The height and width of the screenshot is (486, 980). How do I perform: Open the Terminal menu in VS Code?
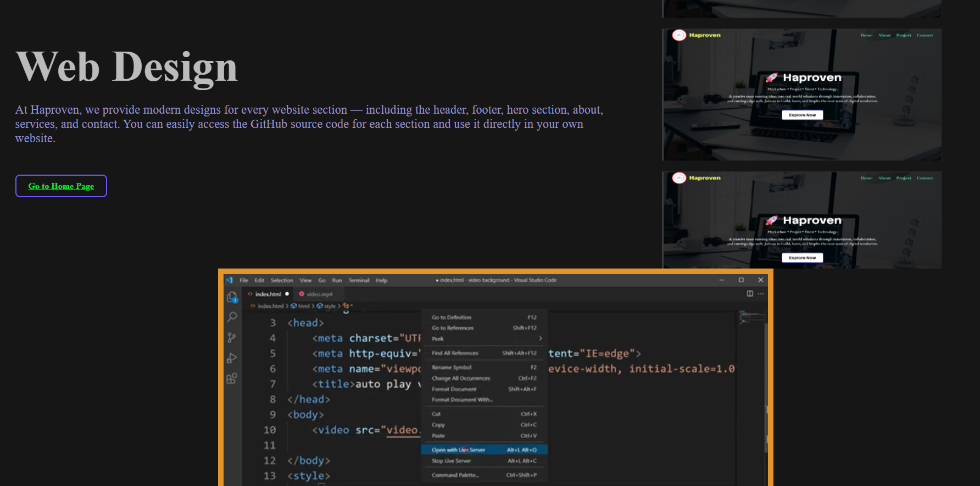(x=359, y=280)
